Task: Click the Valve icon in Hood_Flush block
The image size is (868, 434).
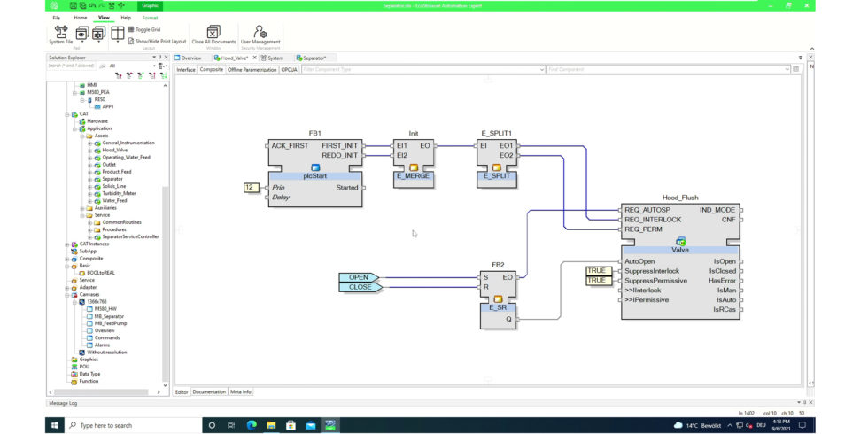Action: coord(680,241)
